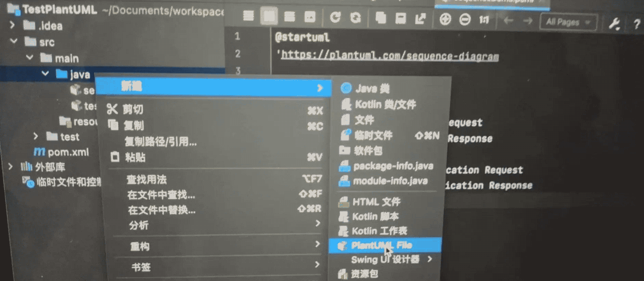This screenshot has width=644, height=281.
Task: Zoom in on the PlantUML preview
Action: 445,19
